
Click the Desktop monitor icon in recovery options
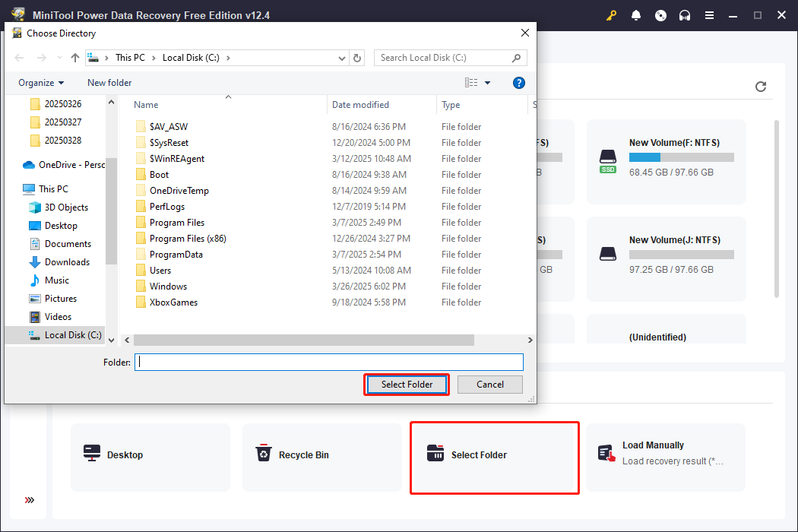point(92,453)
